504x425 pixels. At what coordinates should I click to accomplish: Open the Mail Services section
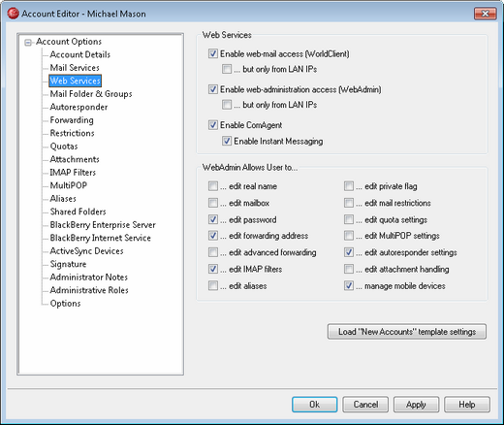pyautogui.click(x=75, y=68)
